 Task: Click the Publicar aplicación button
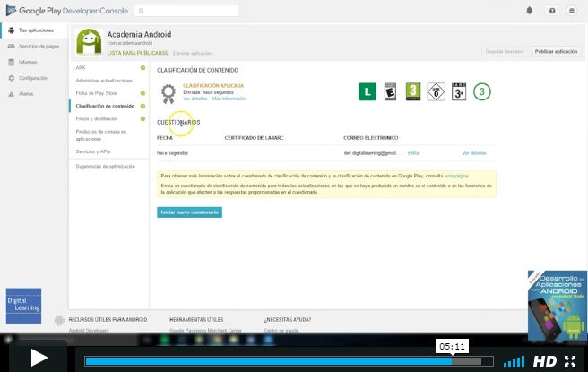[x=556, y=51]
